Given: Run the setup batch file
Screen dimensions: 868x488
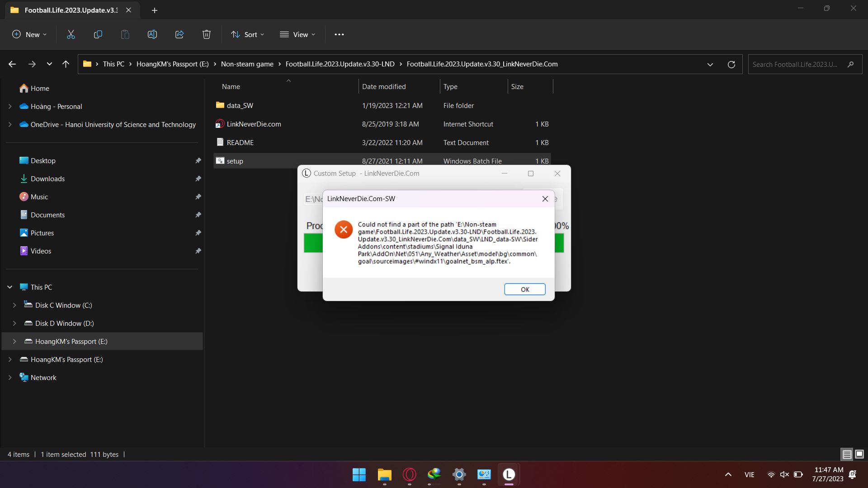Looking at the screenshot, I should [235, 160].
